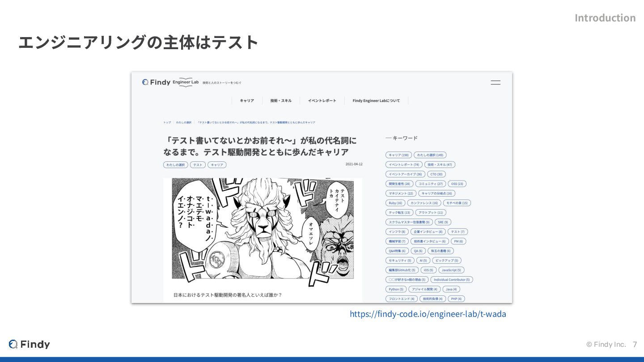The height and width of the screenshot is (362, 644).
Task: Select the PM (6) keyword tag
Action: [458, 241]
